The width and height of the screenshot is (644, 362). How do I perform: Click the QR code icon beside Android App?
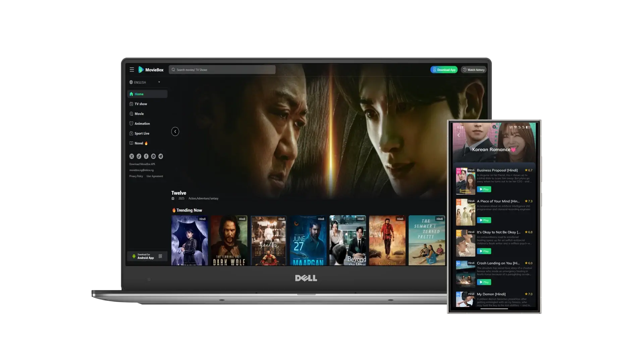[x=160, y=256]
